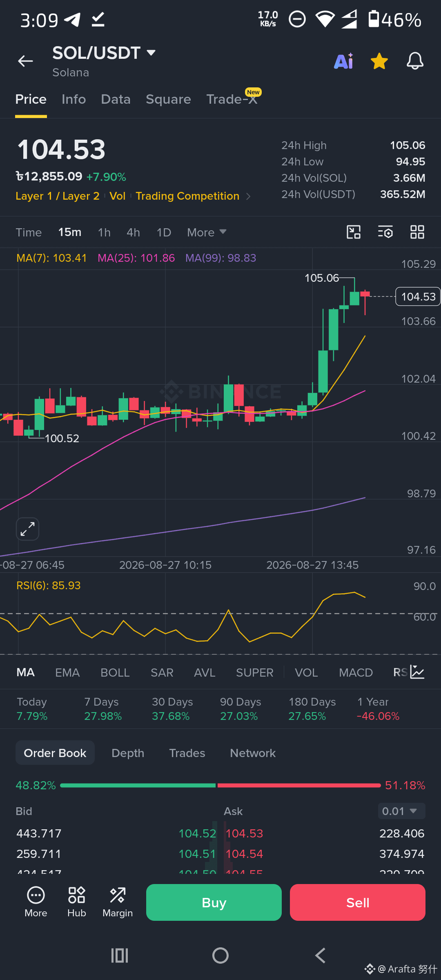Open Layer 1 / Layer 2 category link

tap(58, 196)
